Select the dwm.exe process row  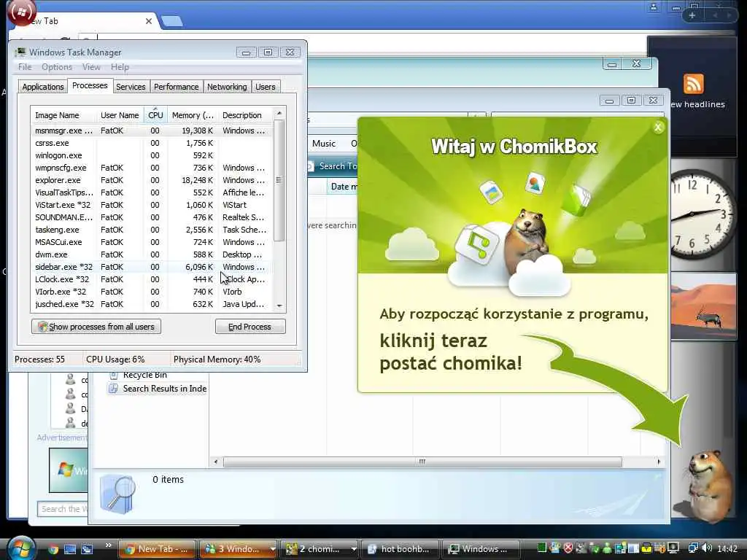152,254
